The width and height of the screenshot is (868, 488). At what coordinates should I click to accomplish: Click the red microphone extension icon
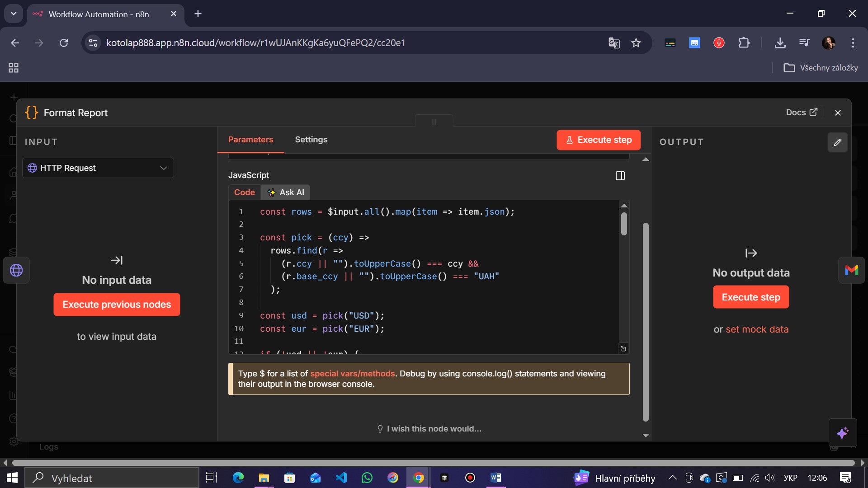pyautogui.click(x=719, y=43)
